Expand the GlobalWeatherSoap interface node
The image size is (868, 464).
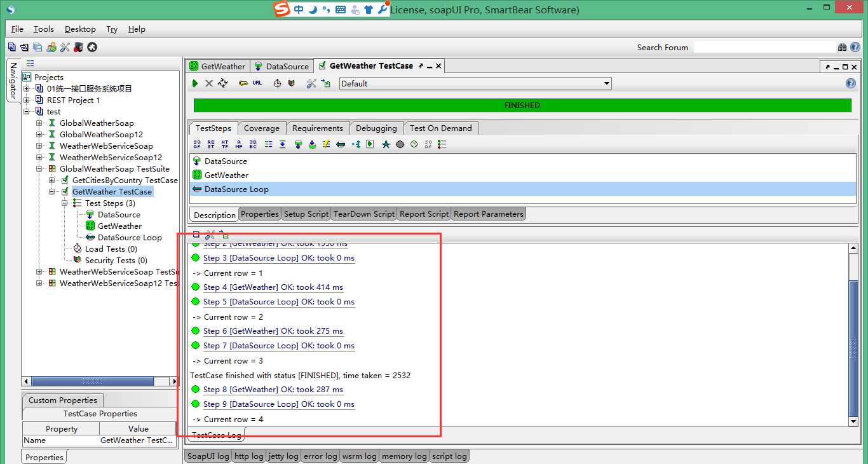coord(39,123)
